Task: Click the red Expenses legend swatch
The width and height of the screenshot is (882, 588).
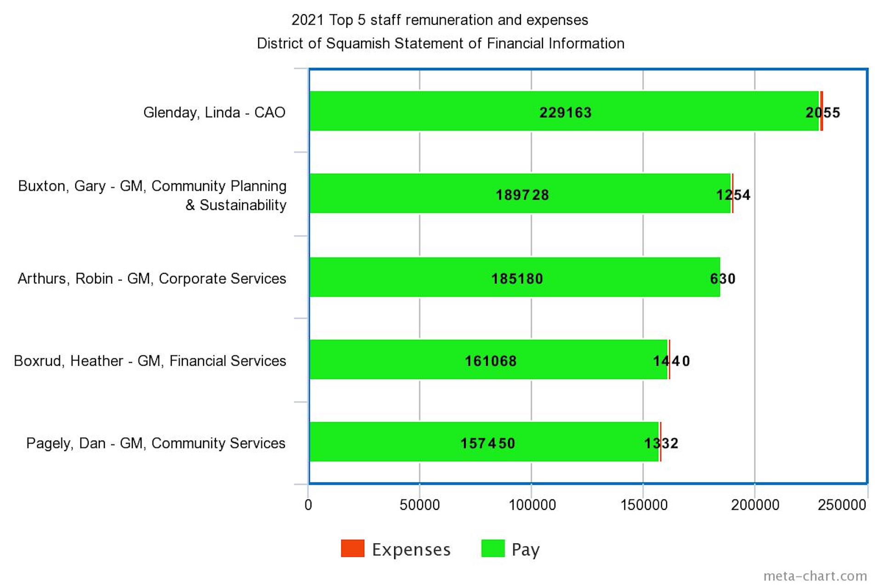Action: (x=352, y=548)
